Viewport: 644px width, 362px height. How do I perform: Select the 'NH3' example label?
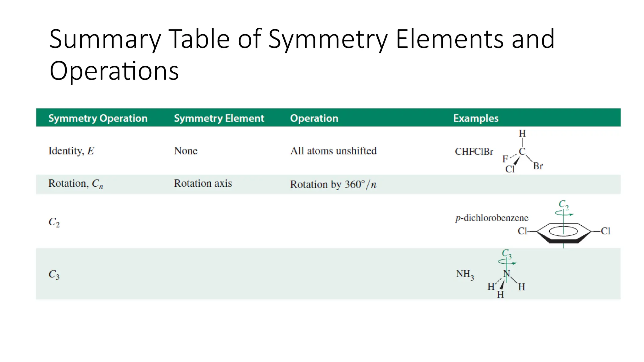[465, 275]
